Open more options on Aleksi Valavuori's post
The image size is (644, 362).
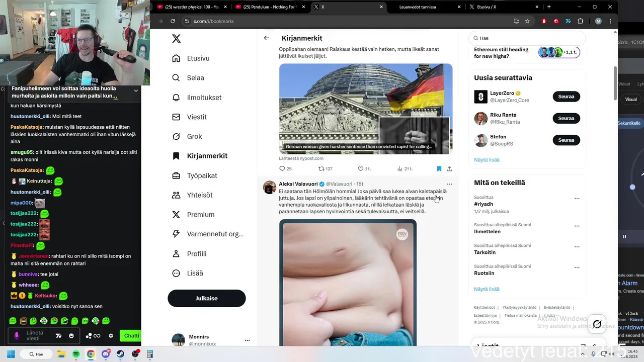point(449,184)
